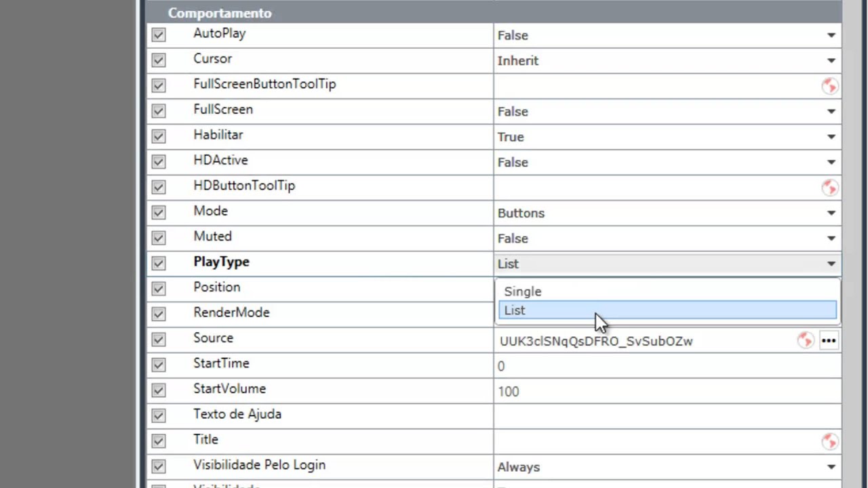Collapse the PlayType dropdown arrow
Viewport: 868px width, 488px height.
click(831, 264)
